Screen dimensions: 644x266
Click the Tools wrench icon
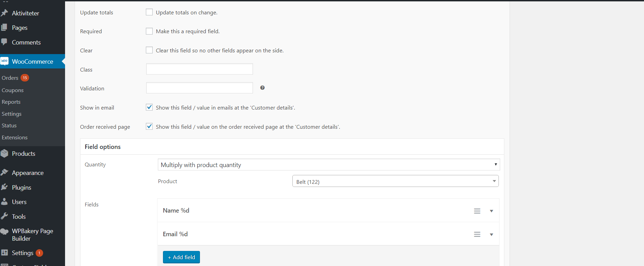click(x=4, y=216)
